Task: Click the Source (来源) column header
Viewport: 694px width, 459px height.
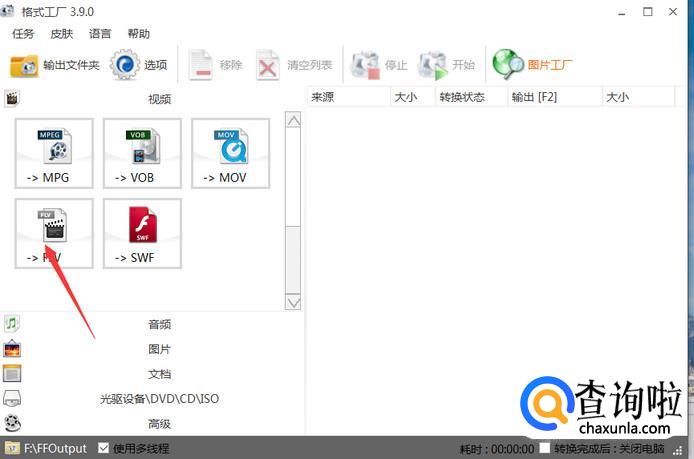Action: pyautogui.click(x=349, y=97)
